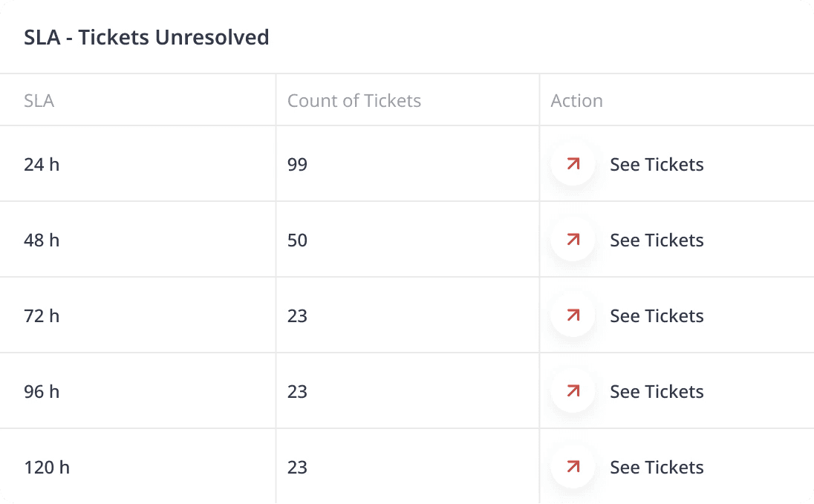
Task: Click the Count of Tickets column header
Action: click(x=354, y=101)
